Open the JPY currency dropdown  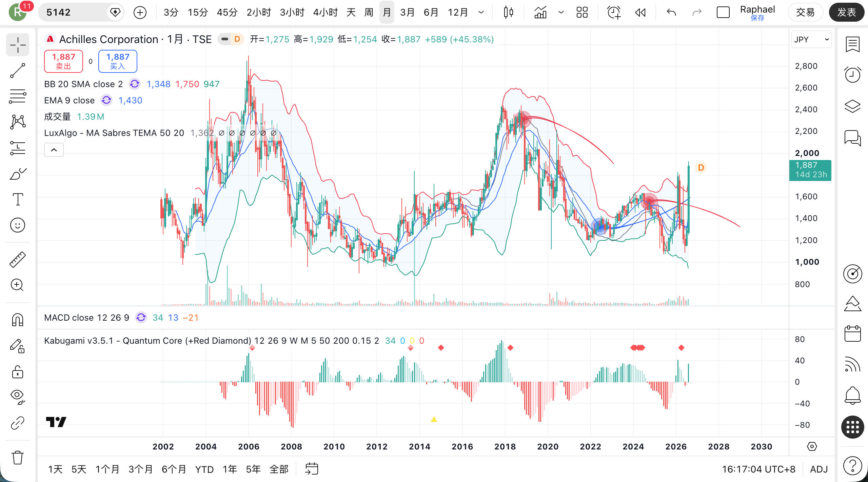(811, 40)
